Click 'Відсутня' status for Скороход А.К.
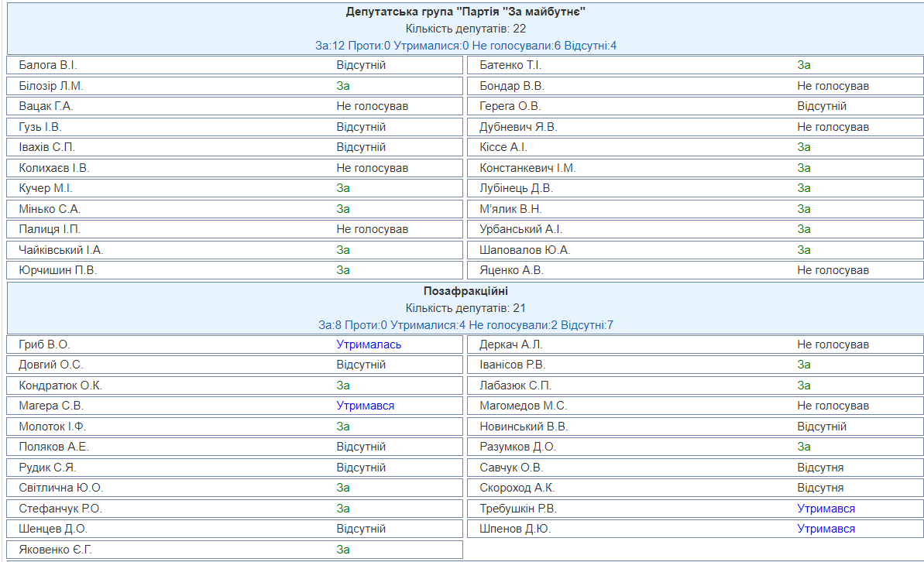The height and width of the screenshot is (562, 924). pos(820,488)
